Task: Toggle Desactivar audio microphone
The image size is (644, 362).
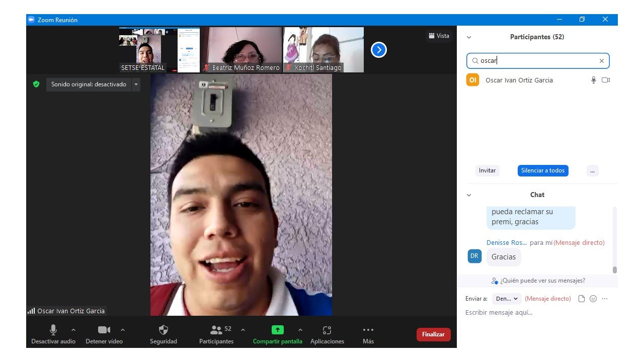Action: pyautogui.click(x=53, y=330)
